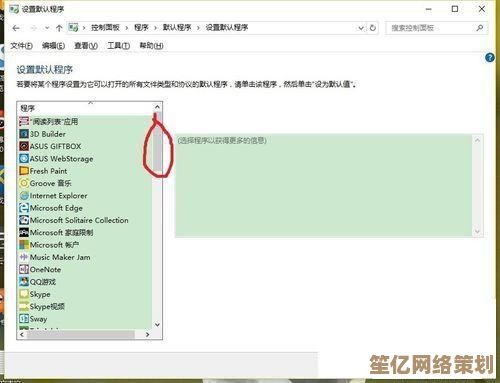Refresh the current Control Panel page
Image resolution: width=500 pixels, height=383 pixels.
(373, 28)
